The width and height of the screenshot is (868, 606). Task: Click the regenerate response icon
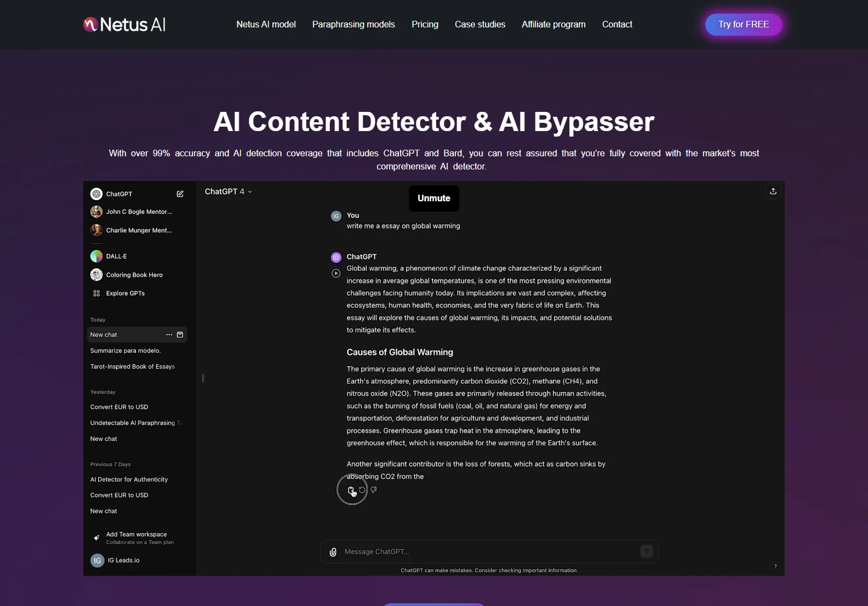coord(362,490)
